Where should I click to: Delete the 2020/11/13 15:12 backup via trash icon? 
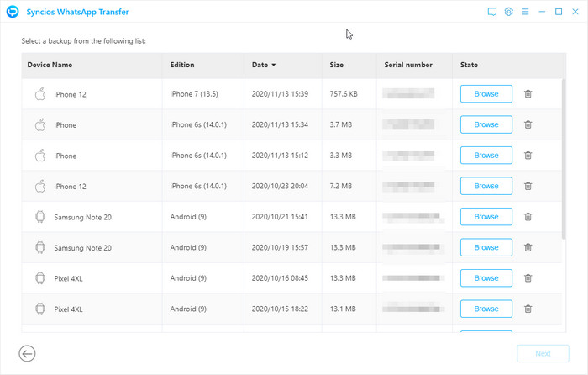528,156
